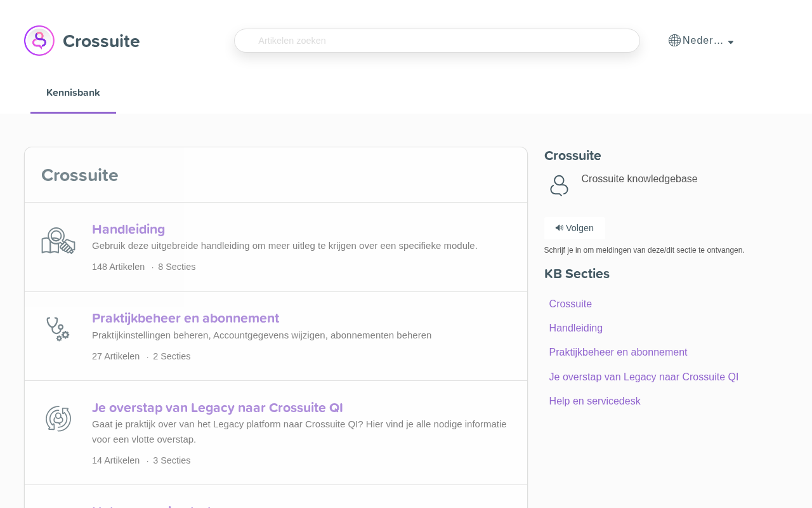
Task: Click the Legacy overstap circular icon
Action: tap(58, 418)
